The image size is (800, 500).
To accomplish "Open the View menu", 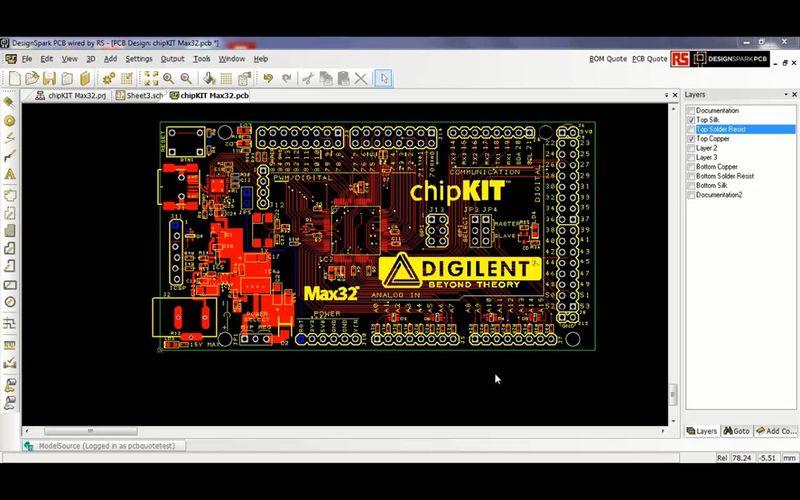I will (x=70, y=59).
